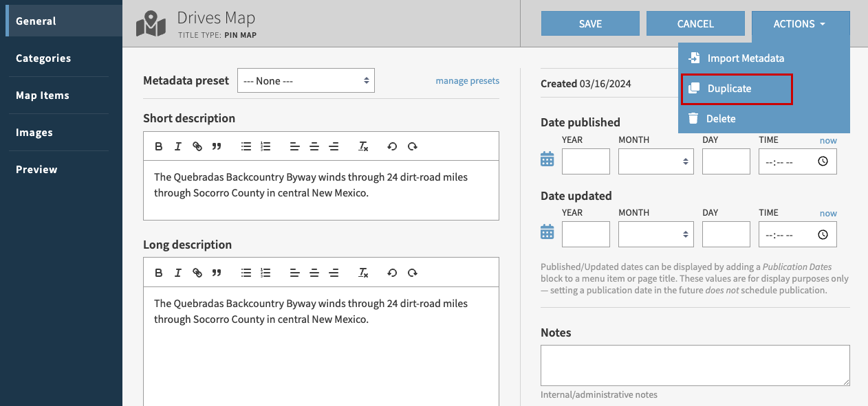Insert a link in the Short description editor
Screen dimensions: 868x406
pyautogui.click(x=197, y=146)
